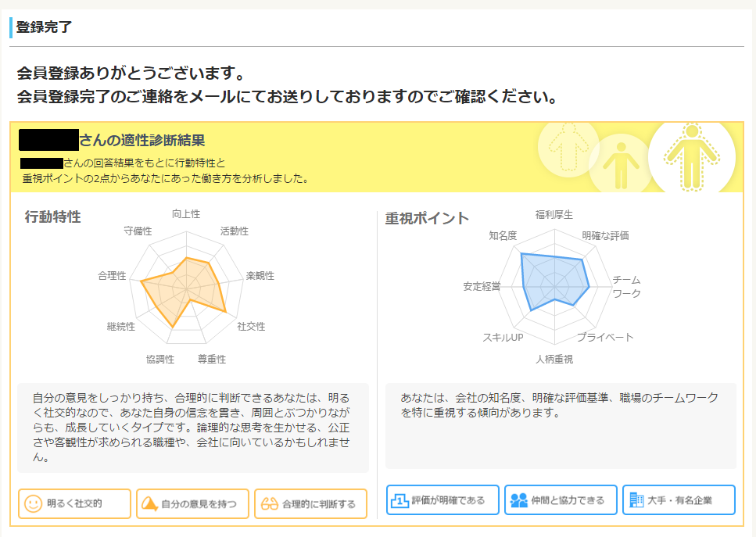Click the 安定経営 axis label

pyautogui.click(x=482, y=287)
